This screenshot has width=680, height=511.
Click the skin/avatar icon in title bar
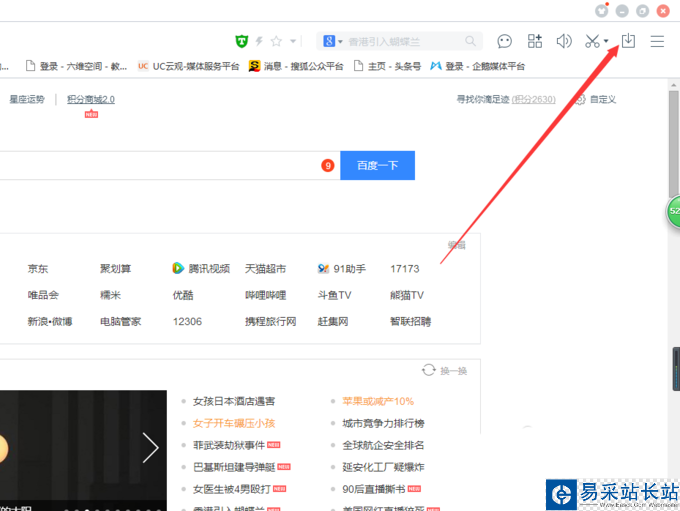(602, 10)
